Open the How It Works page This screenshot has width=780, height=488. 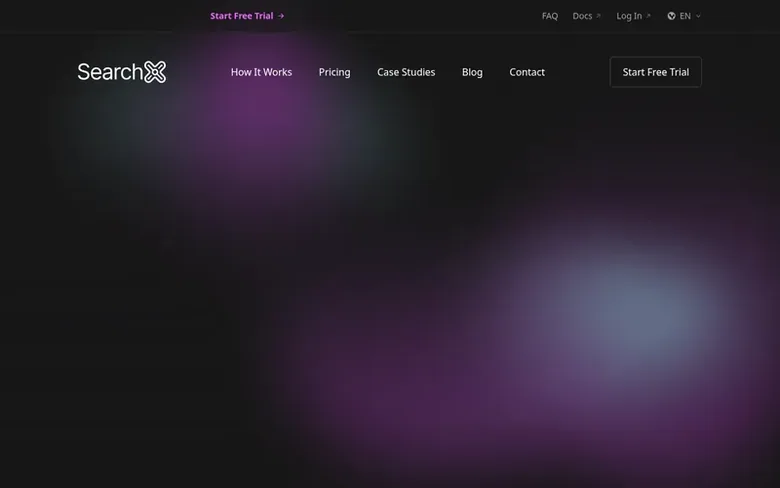tap(261, 72)
